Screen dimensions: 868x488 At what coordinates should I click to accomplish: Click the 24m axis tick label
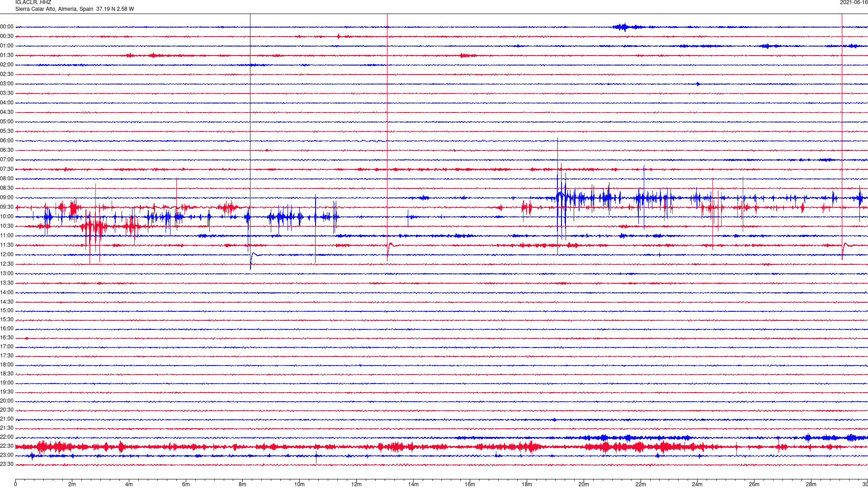click(x=697, y=484)
